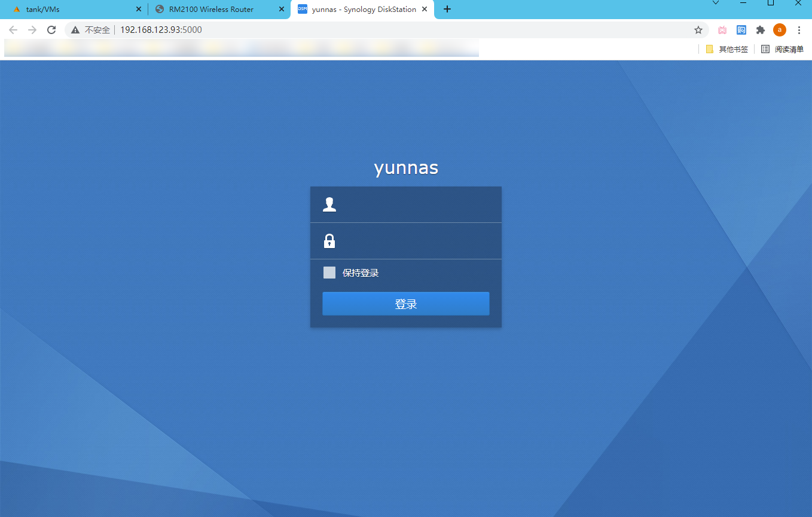Close the RM2100 Wireless Router tab
The height and width of the screenshot is (517, 812).
coord(282,10)
